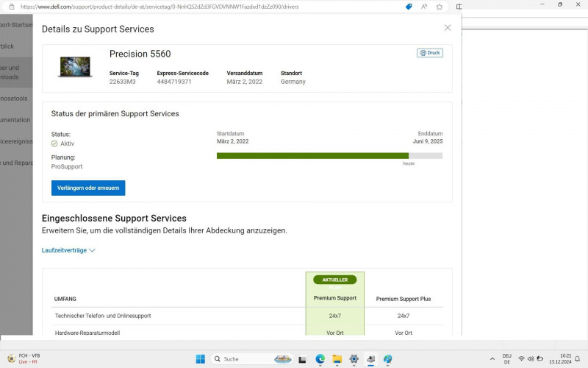
Task: Click the Hardware-Reparaturmodell row label
Action: click(x=87, y=333)
